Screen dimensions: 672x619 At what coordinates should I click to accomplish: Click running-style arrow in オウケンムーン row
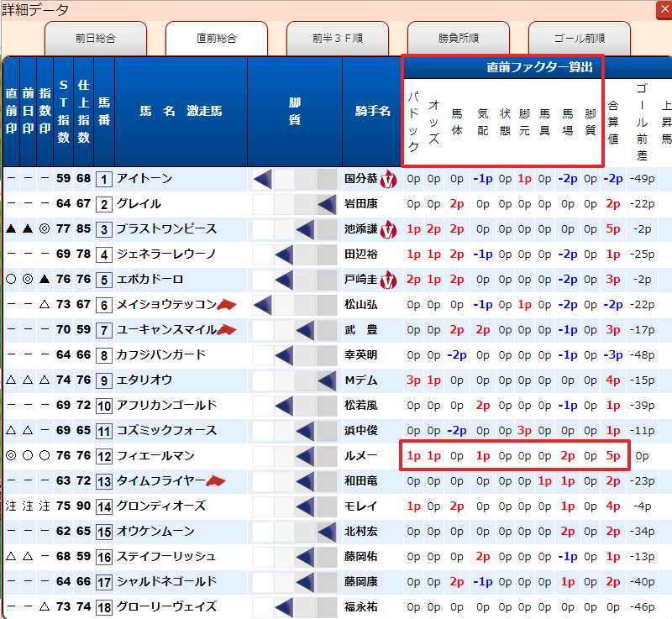tap(327, 532)
